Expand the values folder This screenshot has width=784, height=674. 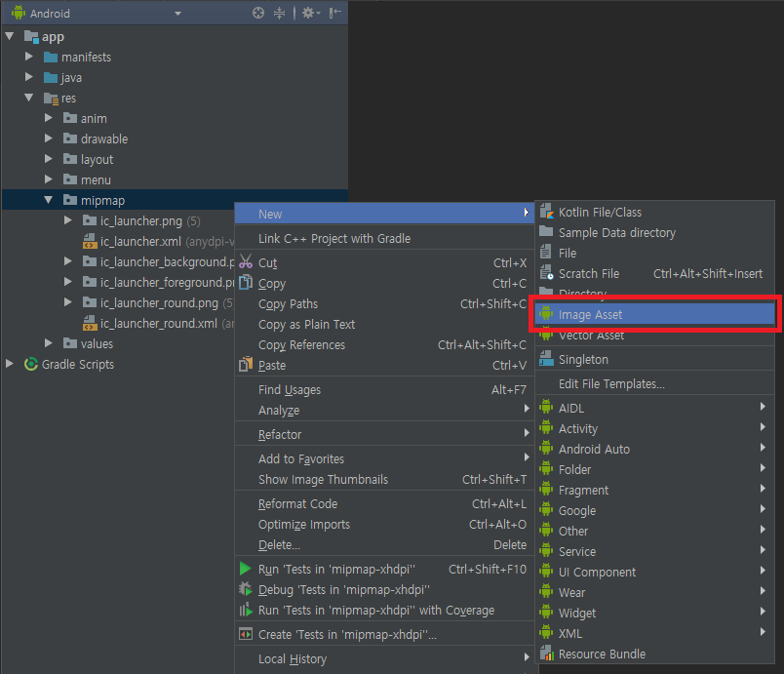(x=49, y=343)
